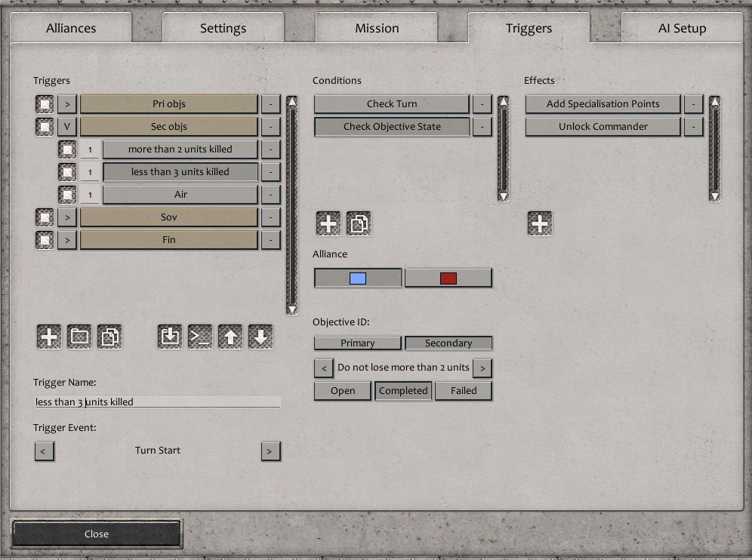
Task: Add a new trigger with the plus icon
Action: point(49,337)
